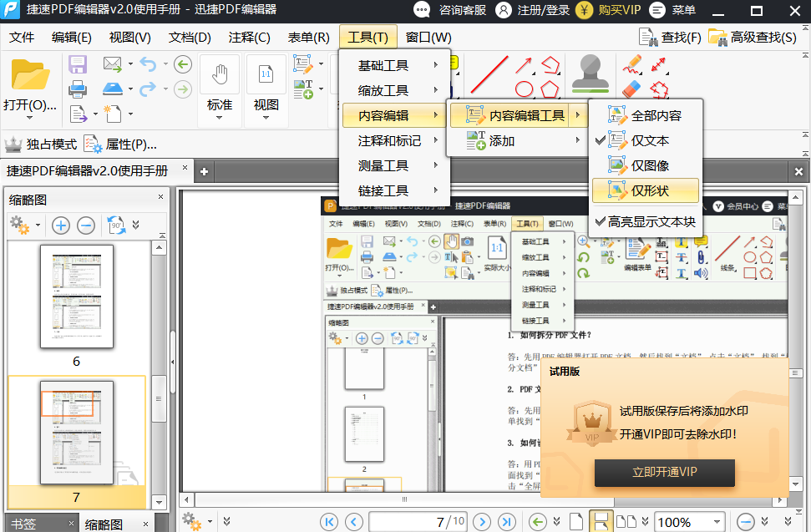Open 测量工具 submenu item
The width and height of the screenshot is (811, 532).
[394, 165]
